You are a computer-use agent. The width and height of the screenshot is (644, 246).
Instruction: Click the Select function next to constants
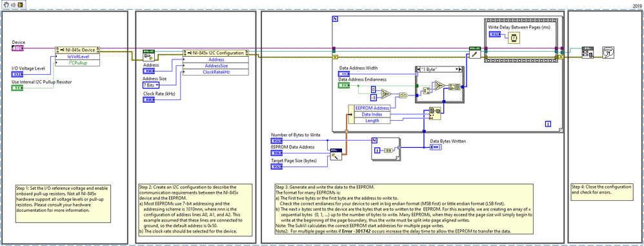(386, 94)
